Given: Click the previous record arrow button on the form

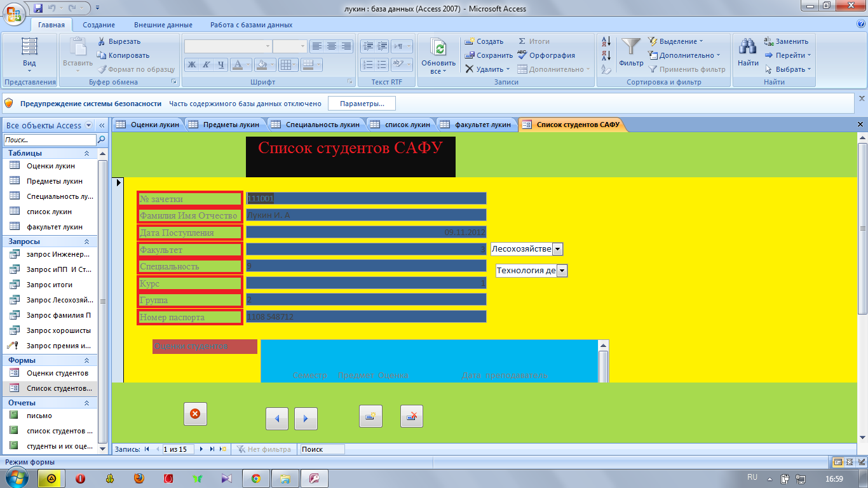Looking at the screenshot, I should pyautogui.click(x=277, y=419).
